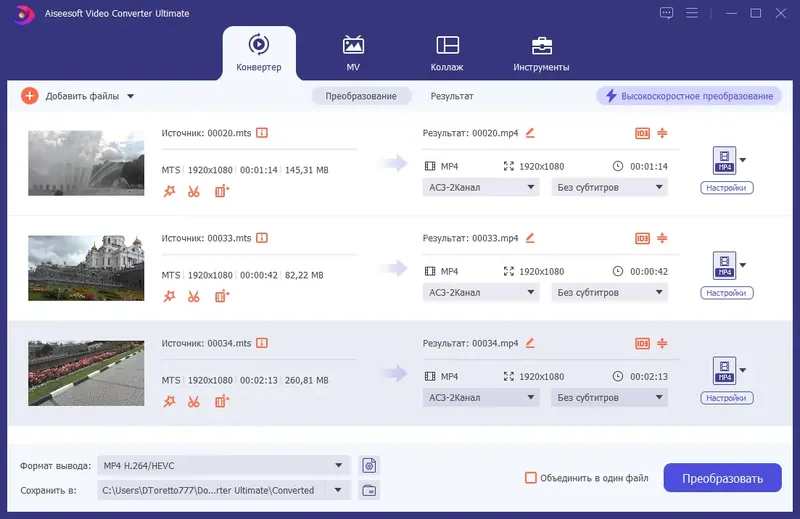
Task: Edit ID3 metadata for 00033.mp4
Action: pos(642,238)
